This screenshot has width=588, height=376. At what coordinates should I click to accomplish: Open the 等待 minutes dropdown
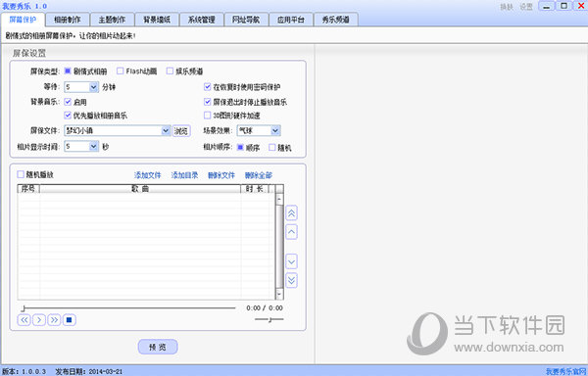tap(94, 87)
